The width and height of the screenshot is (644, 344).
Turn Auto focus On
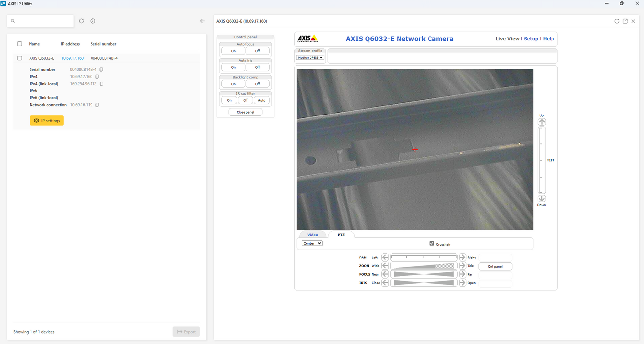coord(233,51)
